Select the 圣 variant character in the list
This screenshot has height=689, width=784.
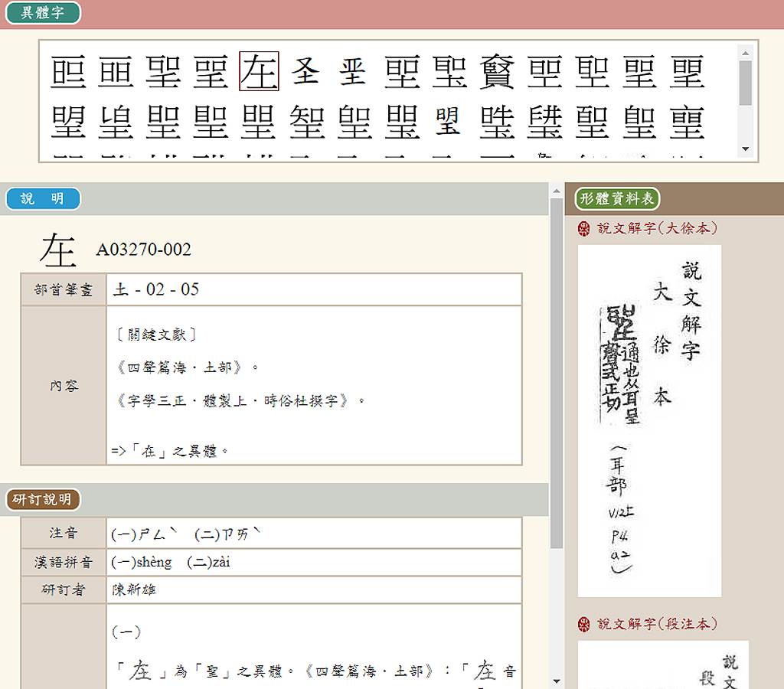coord(306,71)
